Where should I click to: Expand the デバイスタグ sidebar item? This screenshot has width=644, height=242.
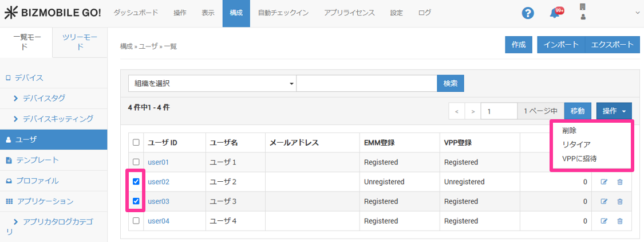pyautogui.click(x=44, y=98)
